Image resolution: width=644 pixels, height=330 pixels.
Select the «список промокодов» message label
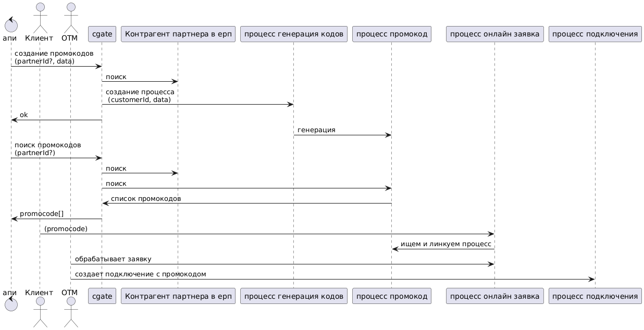(x=146, y=199)
